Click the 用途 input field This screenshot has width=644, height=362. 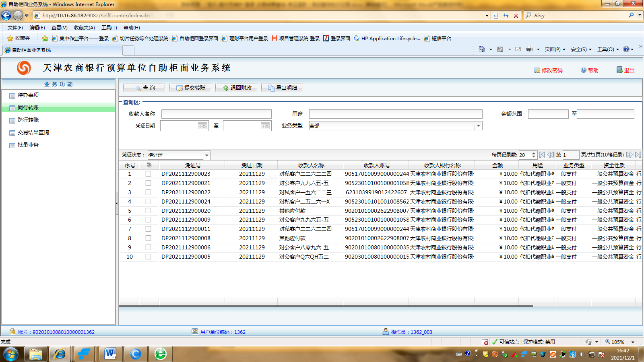(396, 114)
